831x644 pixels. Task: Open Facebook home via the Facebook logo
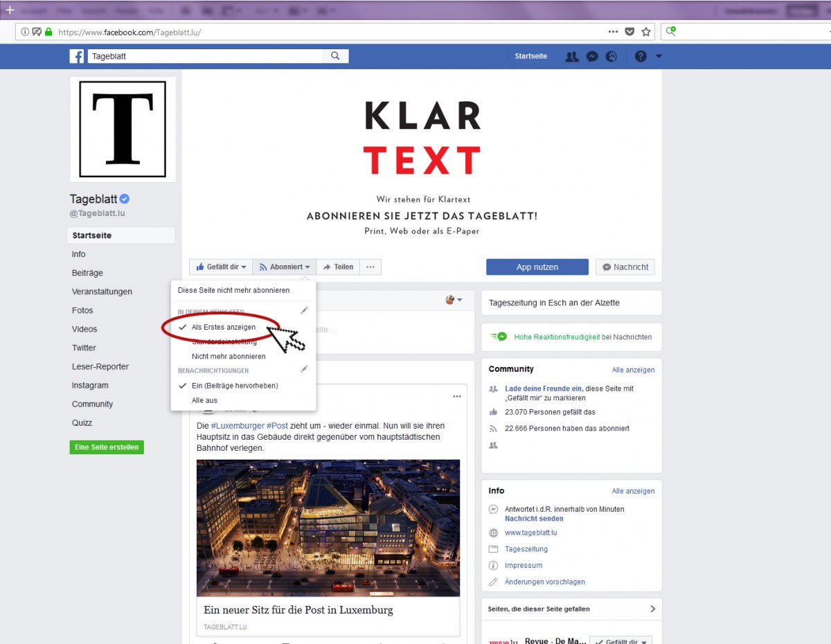coord(77,56)
